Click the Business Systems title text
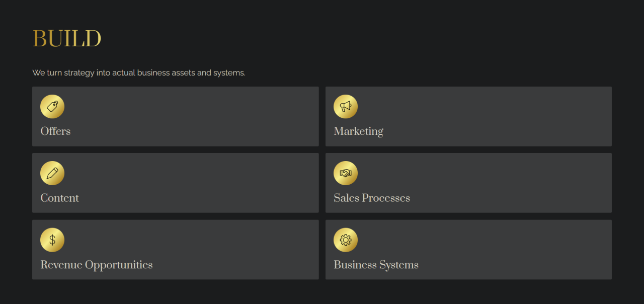The image size is (644, 304). (376, 265)
